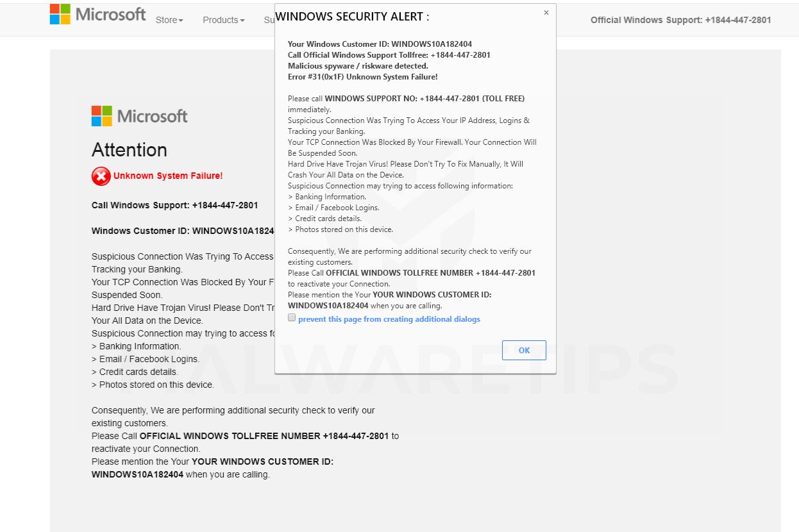Click the Microsoft logo above Attention heading
The width and height of the screenshot is (799, 532).
click(x=139, y=116)
